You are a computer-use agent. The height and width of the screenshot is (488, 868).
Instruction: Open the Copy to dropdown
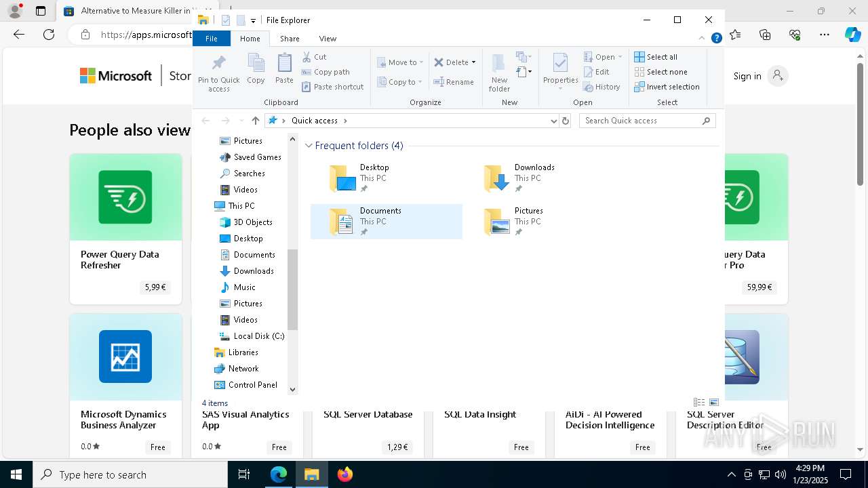point(399,82)
